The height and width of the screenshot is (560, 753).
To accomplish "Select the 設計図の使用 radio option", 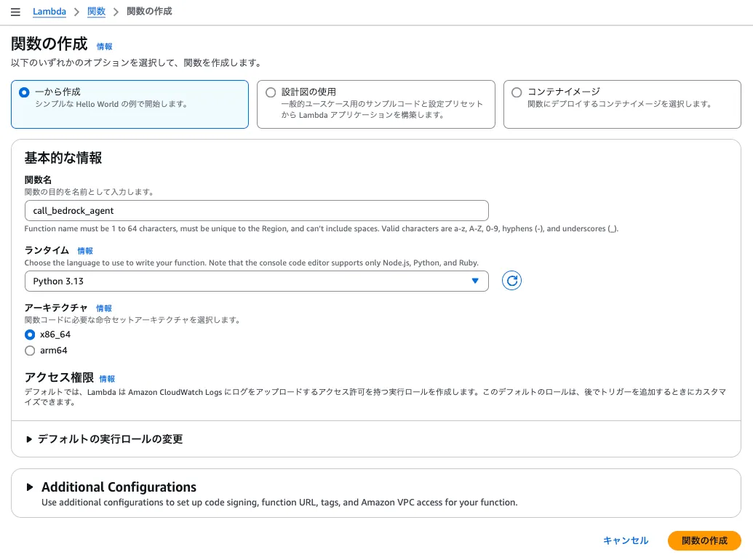I will pos(271,92).
